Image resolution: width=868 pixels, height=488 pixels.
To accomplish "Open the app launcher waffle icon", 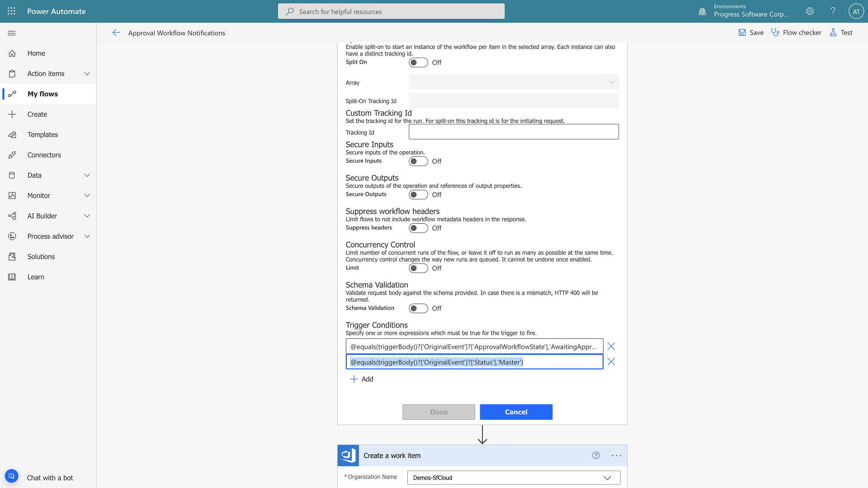I will click(11, 11).
